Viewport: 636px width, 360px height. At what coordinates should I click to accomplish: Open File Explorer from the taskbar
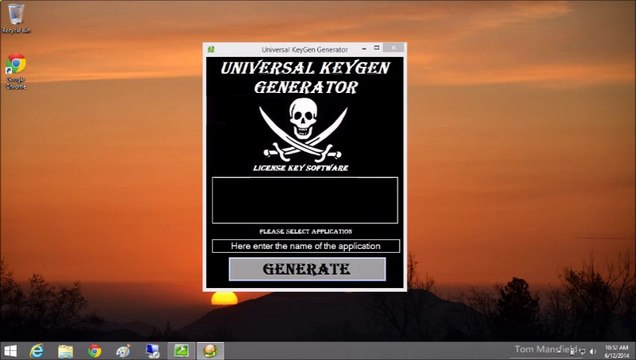click(x=65, y=351)
